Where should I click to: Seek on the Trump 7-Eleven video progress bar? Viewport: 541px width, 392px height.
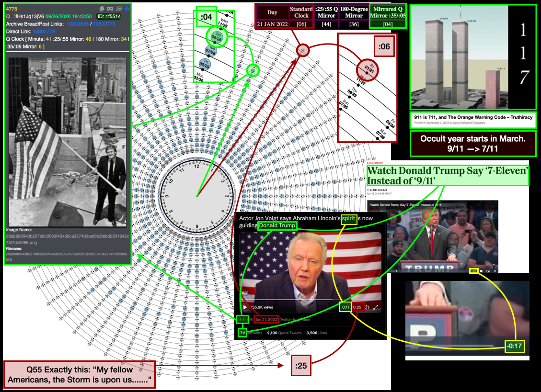(x=428, y=271)
